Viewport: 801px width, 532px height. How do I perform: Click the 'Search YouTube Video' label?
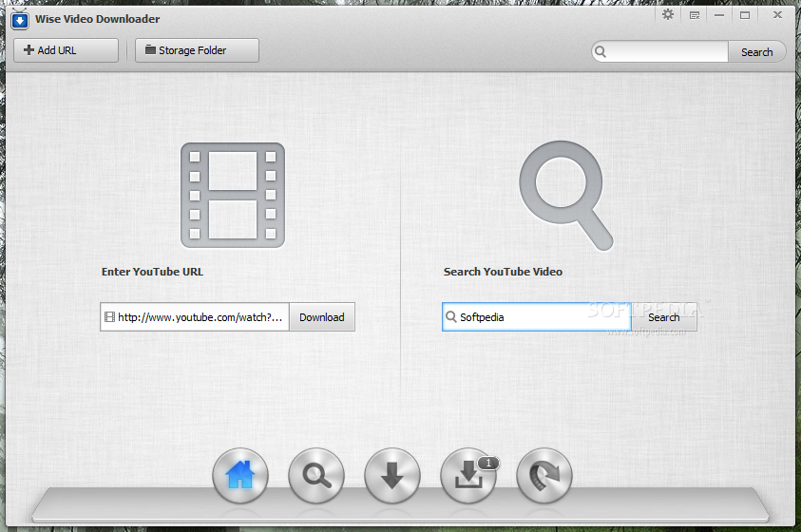[x=503, y=272]
